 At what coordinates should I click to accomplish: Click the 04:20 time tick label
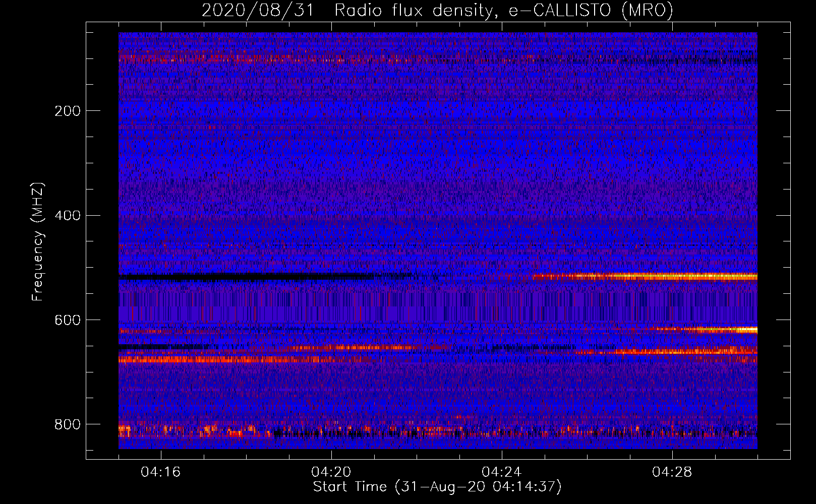[x=331, y=472]
